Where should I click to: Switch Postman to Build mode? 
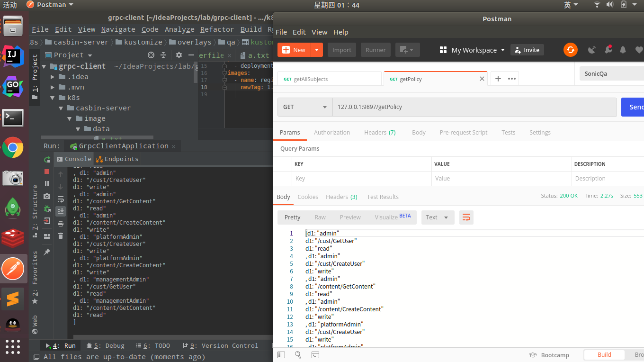(x=604, y=354)
